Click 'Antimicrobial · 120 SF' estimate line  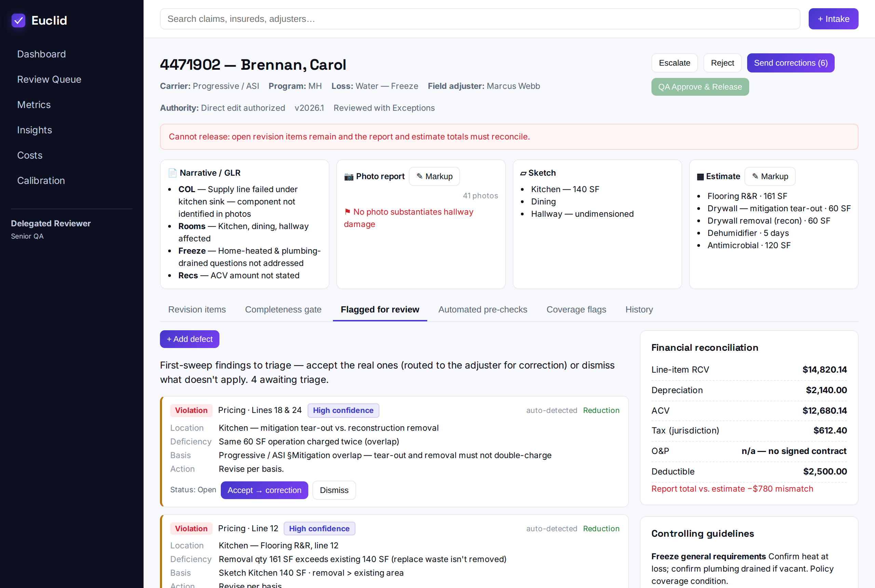tap(749, 245)
